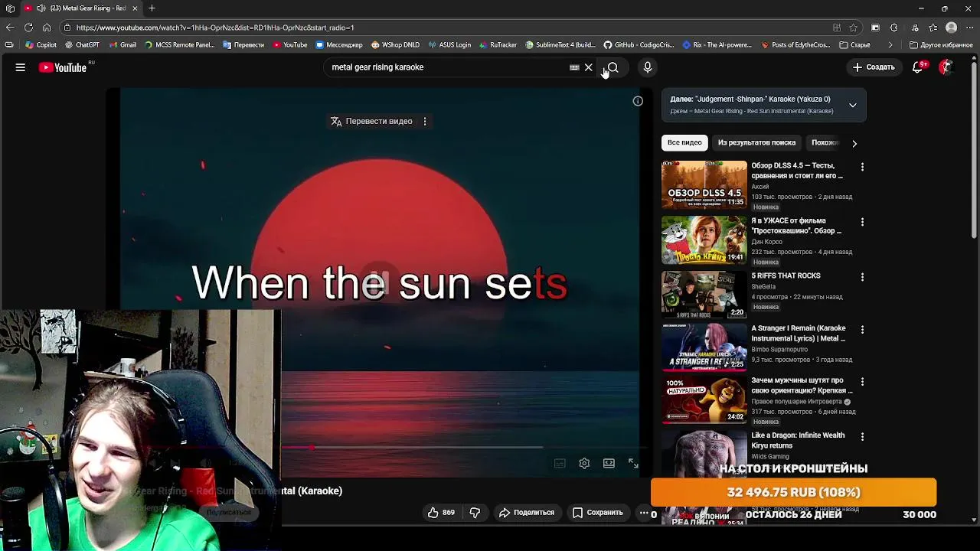Select the Похожие chip
The width and height of the screenshot is (980, 551).
tap(825, 142)
